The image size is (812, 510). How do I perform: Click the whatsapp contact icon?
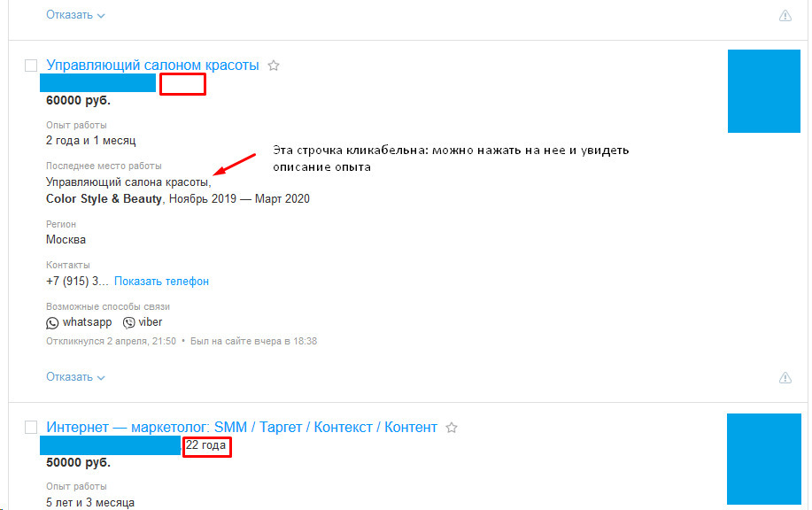52,322
